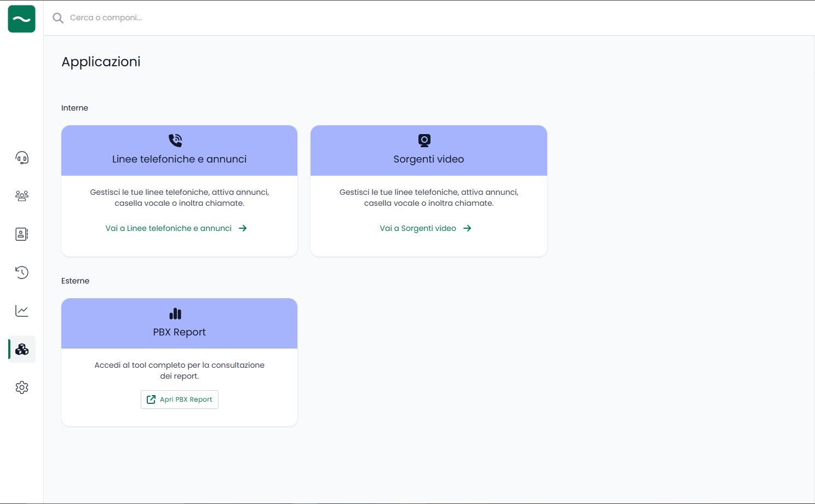Screen dimensions: 815x504
Task: Follow 'Vai a Linee telefoniche e annunci' link
Action: pos(169,228)
